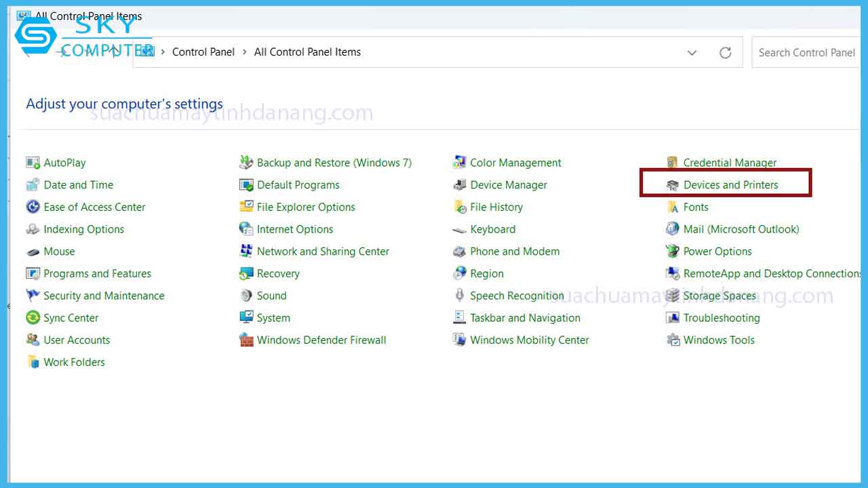Open Power Options

(x=715, y=251)
